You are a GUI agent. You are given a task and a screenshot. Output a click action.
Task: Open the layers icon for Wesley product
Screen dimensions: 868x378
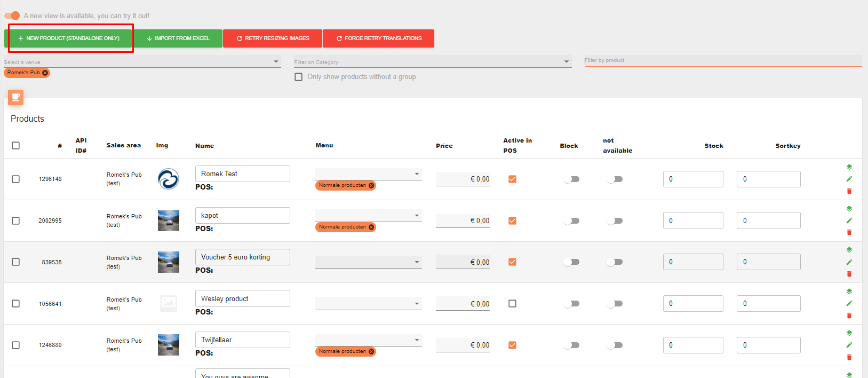coord(849,292)
